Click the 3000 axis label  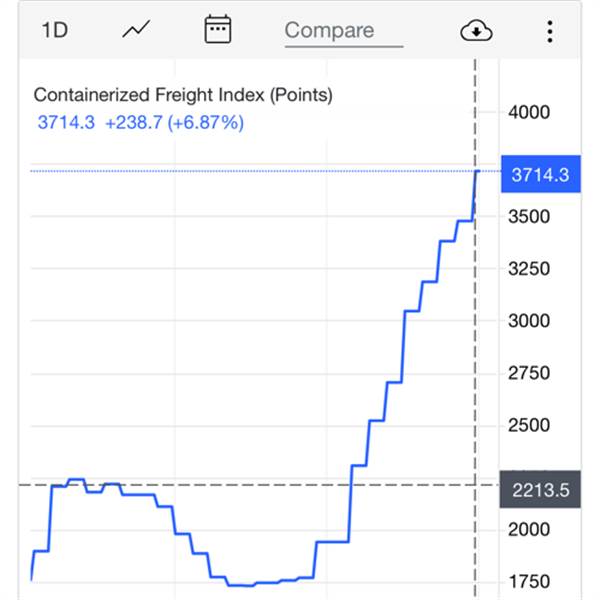529,321
